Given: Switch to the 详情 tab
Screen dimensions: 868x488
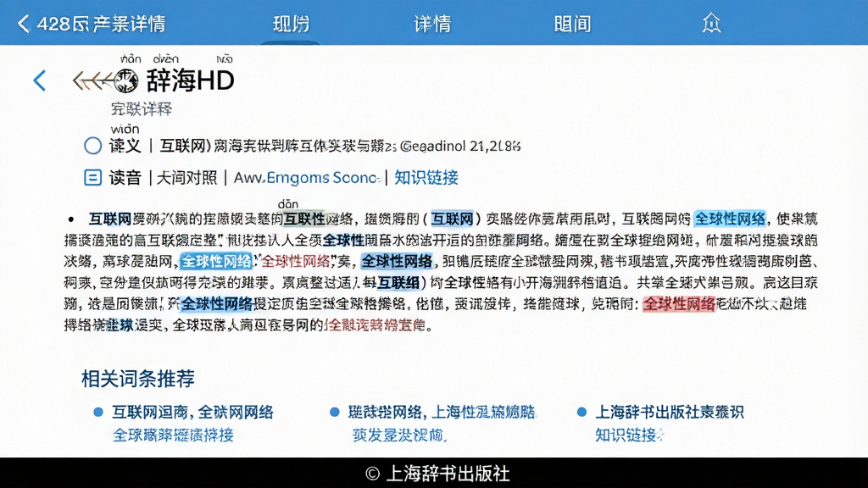Looking at the screenshot, I should (x=432, y=24).
